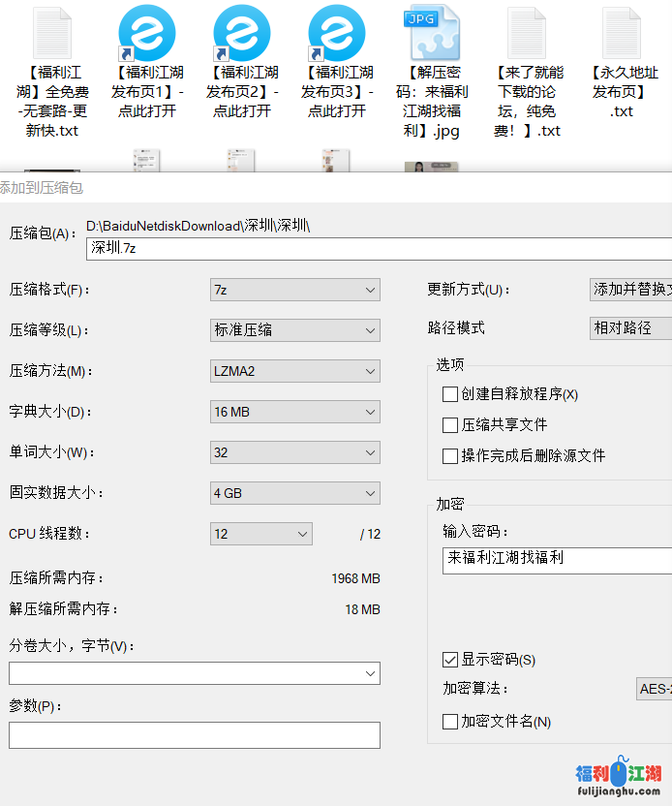Image resolution: width=672 pixels, height=806 pixels.
Task: Open the CPU 线程数 dropdown
Action: tap(260, 534)
